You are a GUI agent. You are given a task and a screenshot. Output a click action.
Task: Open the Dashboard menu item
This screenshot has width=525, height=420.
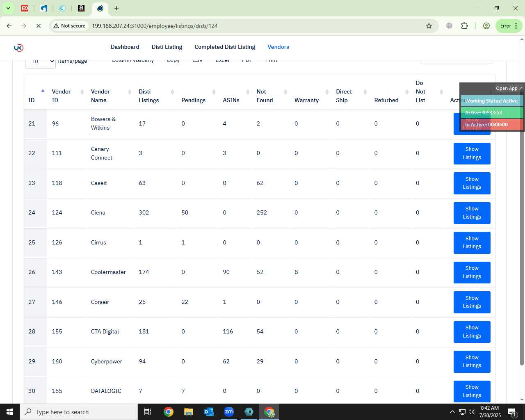(x=125, y=47)
